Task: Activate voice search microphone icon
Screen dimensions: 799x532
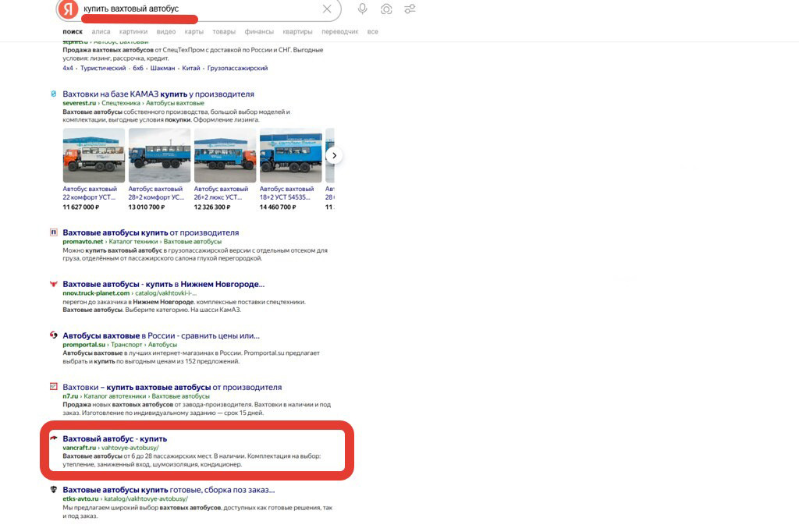Action: (x=362, y=9)
